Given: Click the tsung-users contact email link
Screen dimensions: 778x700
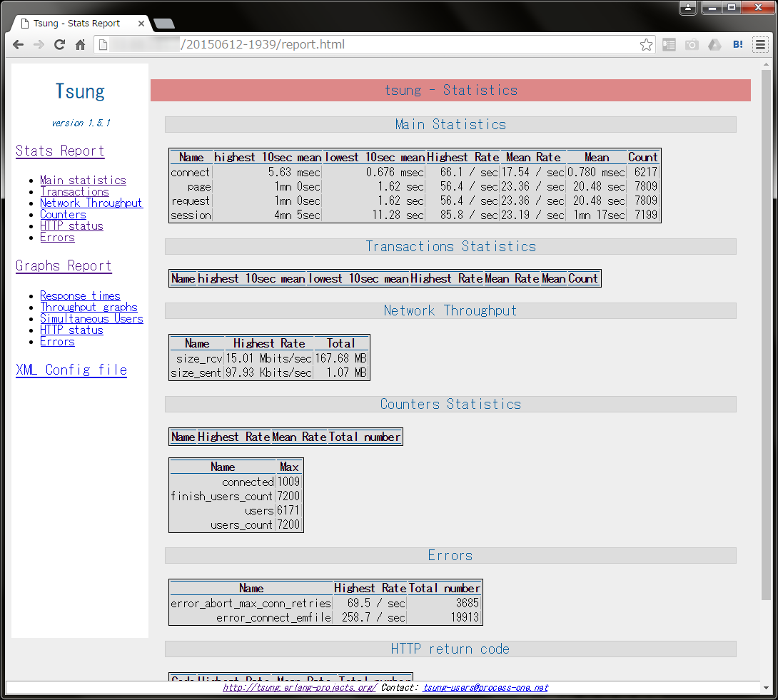Looking at the screenshot, I should pos(485,688).
